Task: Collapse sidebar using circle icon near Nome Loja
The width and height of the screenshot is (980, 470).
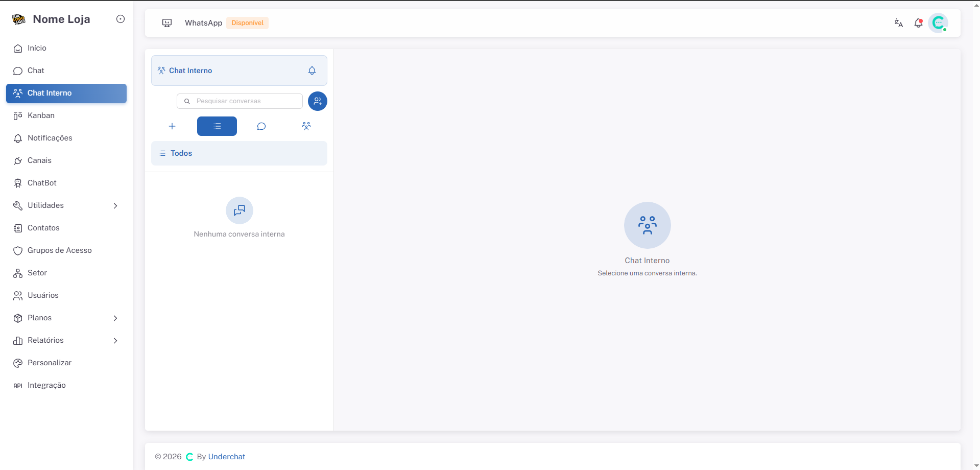Action: point(121,19)
